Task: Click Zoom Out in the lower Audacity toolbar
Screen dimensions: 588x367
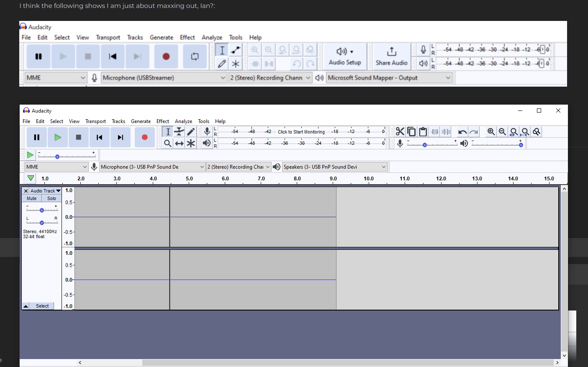Action: 502,132
